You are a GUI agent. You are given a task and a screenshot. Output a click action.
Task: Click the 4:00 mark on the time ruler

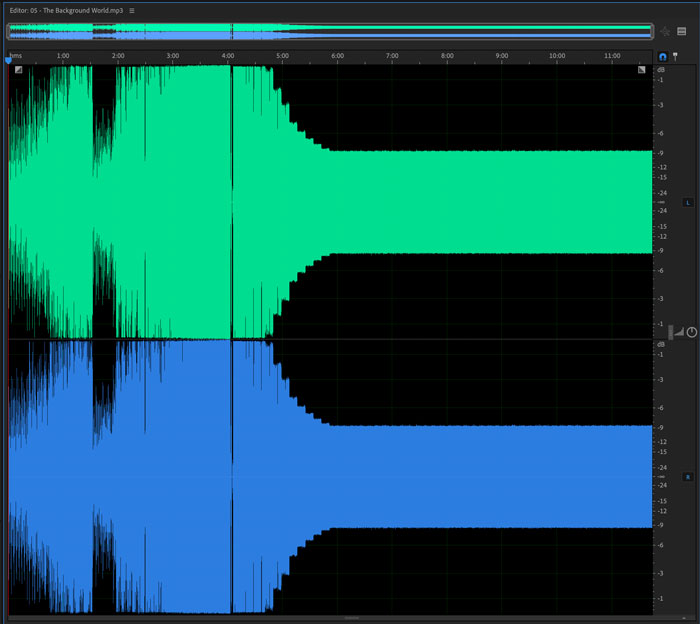(228, 56)
